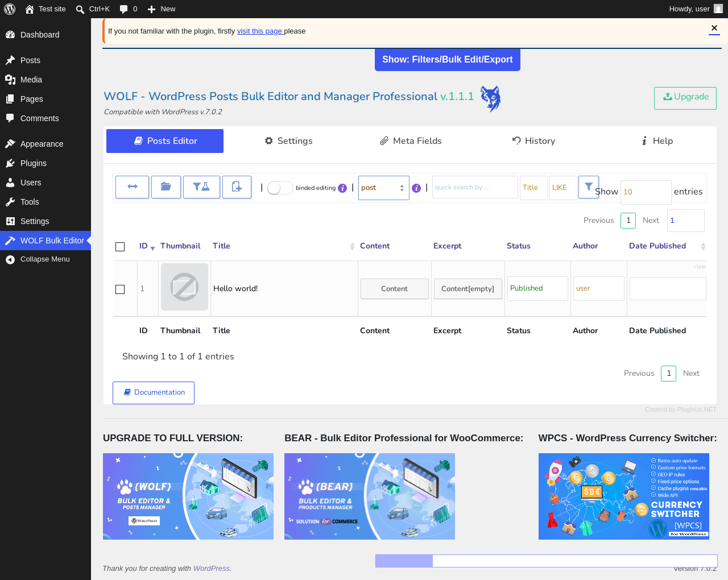Follow the visit this page link
This screenshot has width=728, height=580.
coord(260,31)
